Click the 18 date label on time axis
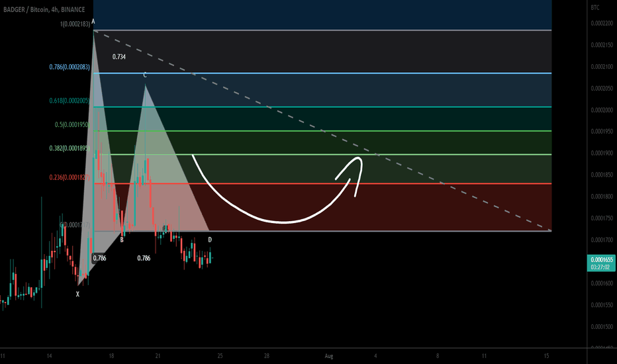Image resolution: width=617 pixels, height=364 pixels. tap(111, 356)
